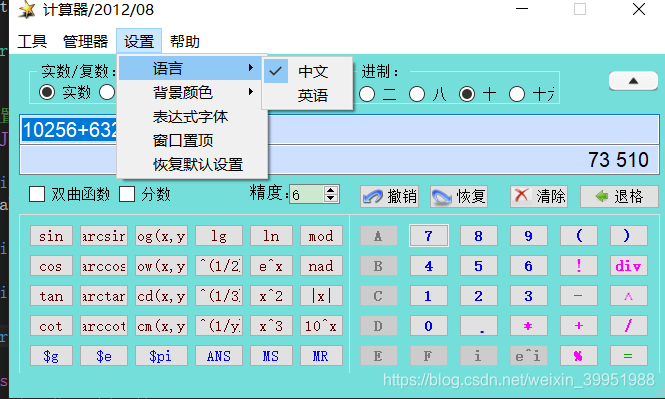
Task: Click the arcsin function key
Action: (104, 236)
